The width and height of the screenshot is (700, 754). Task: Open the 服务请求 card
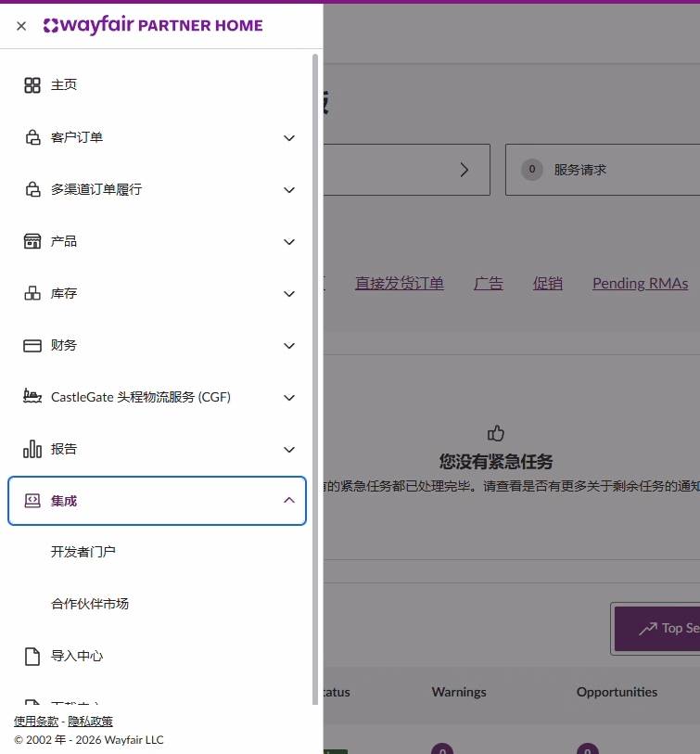603,170
